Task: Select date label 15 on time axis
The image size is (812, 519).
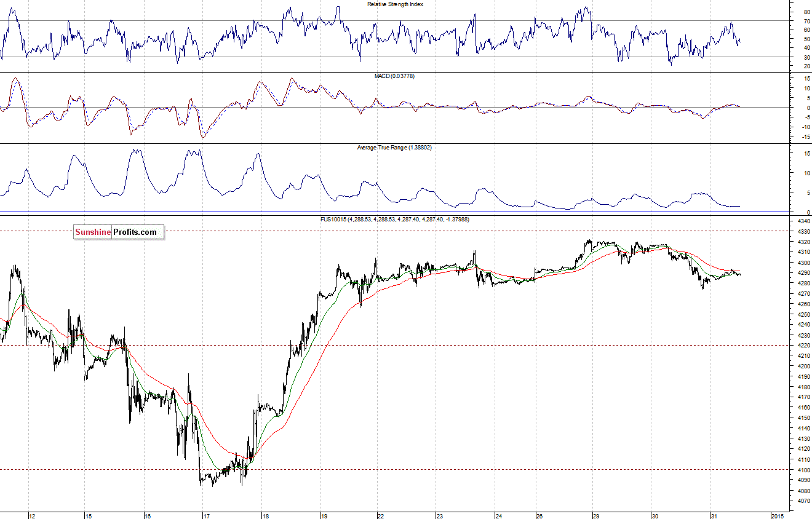Action: (89, 515)
